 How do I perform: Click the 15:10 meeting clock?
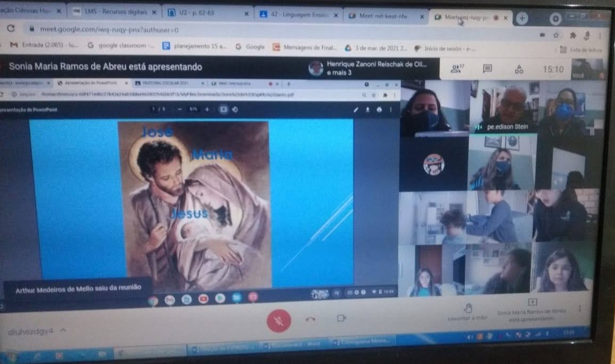point(553,69)
